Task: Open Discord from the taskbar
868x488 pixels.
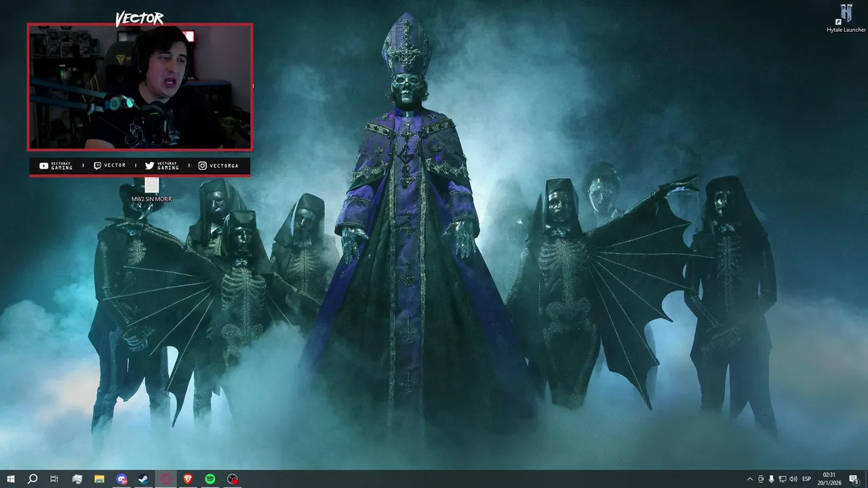Action: [121, 479]
